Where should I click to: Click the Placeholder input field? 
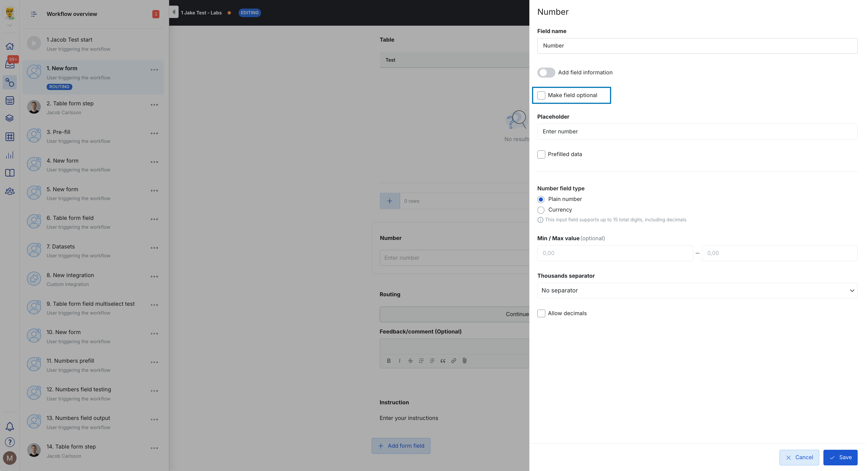pyautogui.click(x=697, y=131)
